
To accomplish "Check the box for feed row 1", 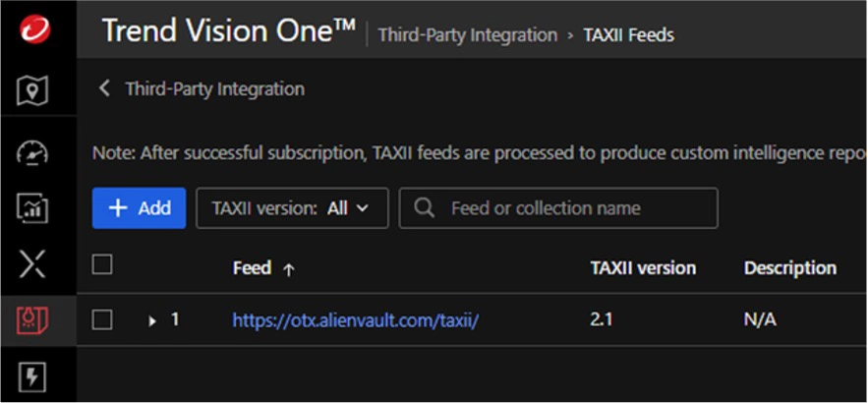I will (102, 319).
